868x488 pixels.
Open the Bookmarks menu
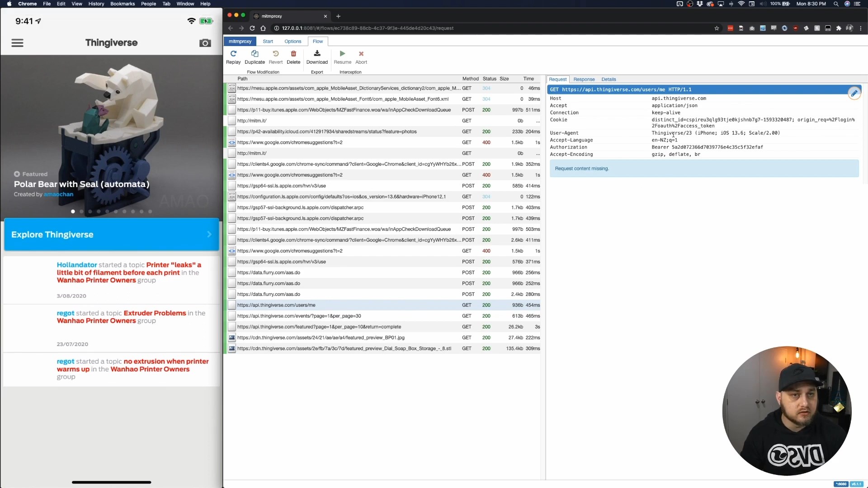pyautogui.click(x=123, y=4)
